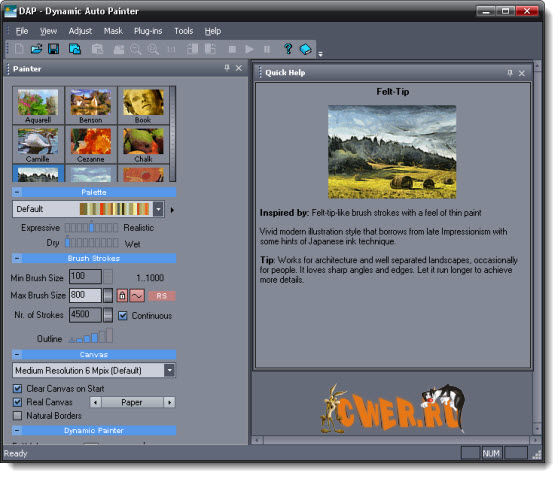
Task: Collapse the Dynamic Painter section
Action: coord(16,430)
